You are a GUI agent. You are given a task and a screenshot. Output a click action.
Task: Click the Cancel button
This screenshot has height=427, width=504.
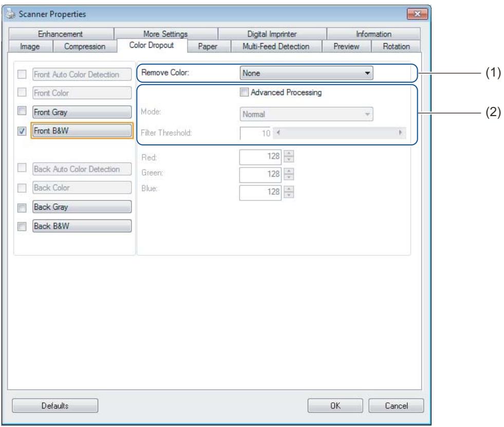pos(396,406)
